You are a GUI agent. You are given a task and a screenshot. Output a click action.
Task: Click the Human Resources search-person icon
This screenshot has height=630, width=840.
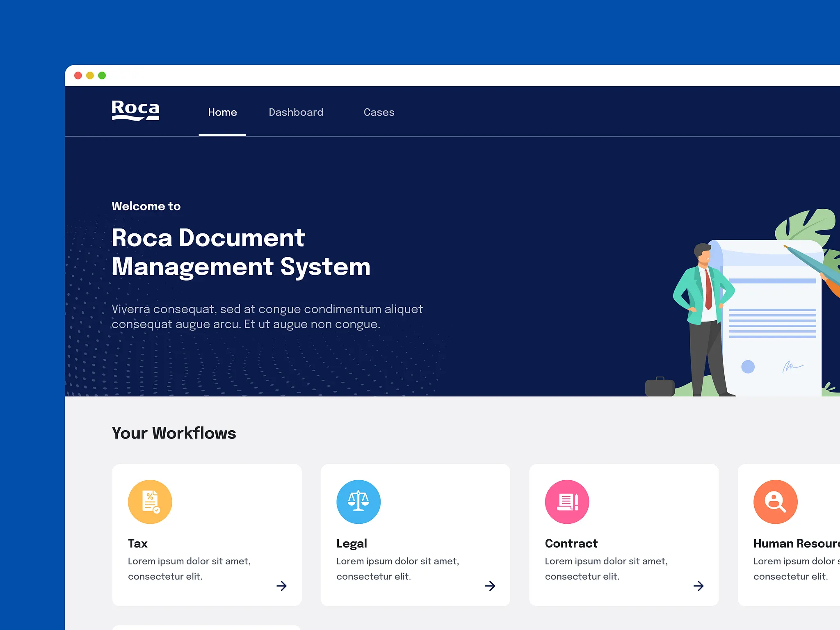coord(775,502)
